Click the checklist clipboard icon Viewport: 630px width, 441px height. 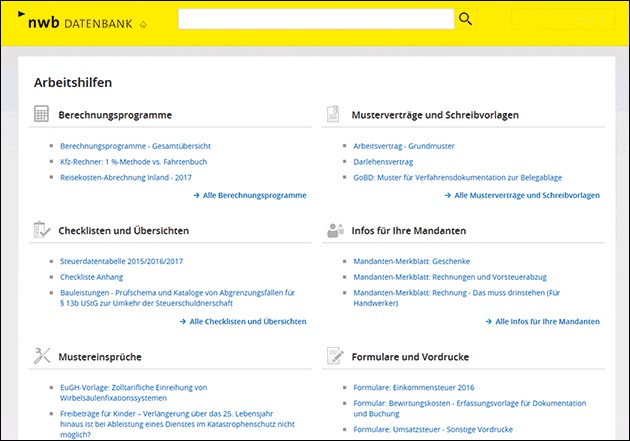[x=42, y=230]
